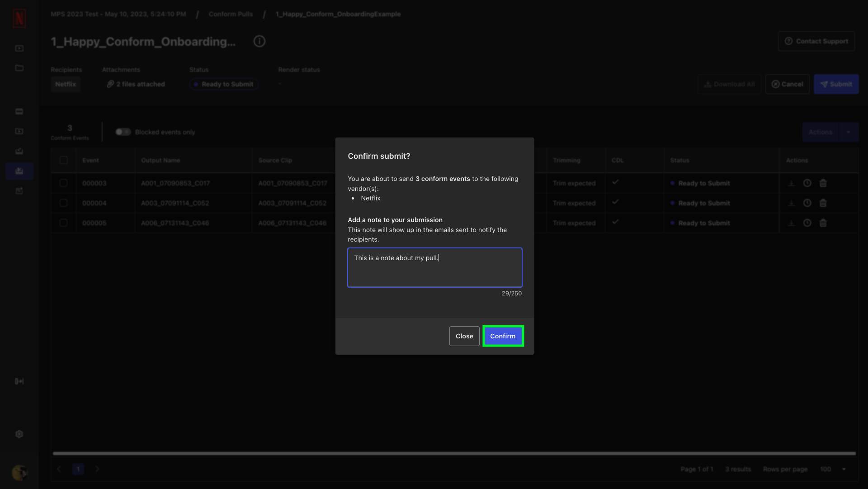Viewport: 868px width, 489px height.
Task: Delete event 000004 with the trash icon
Action: [x=823, y=203]
